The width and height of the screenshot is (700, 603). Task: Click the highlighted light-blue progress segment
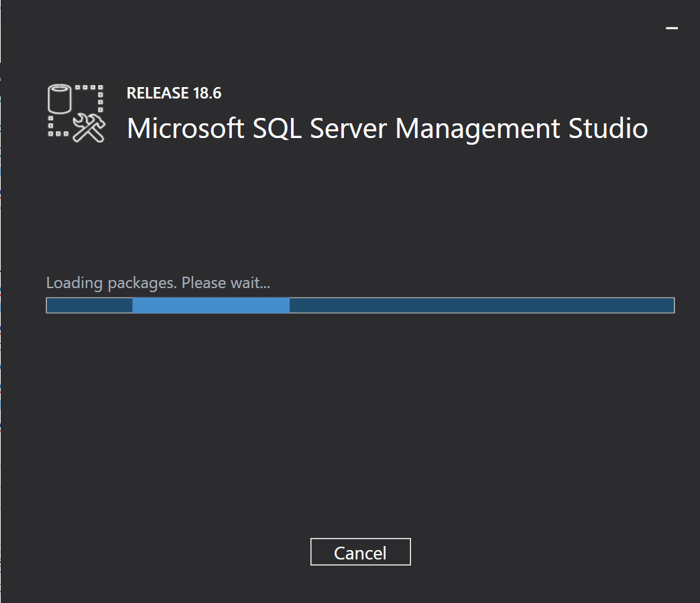211,306
